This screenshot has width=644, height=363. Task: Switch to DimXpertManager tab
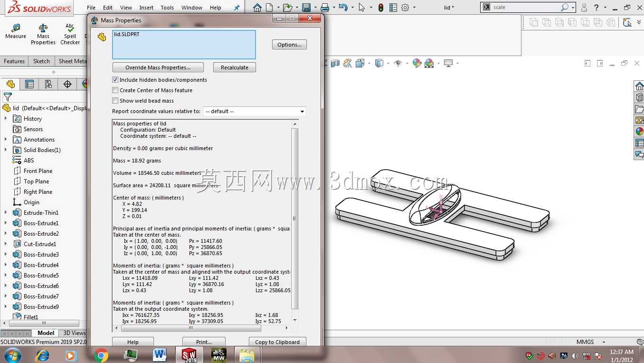pyautogui.click(x=67, y=84)
